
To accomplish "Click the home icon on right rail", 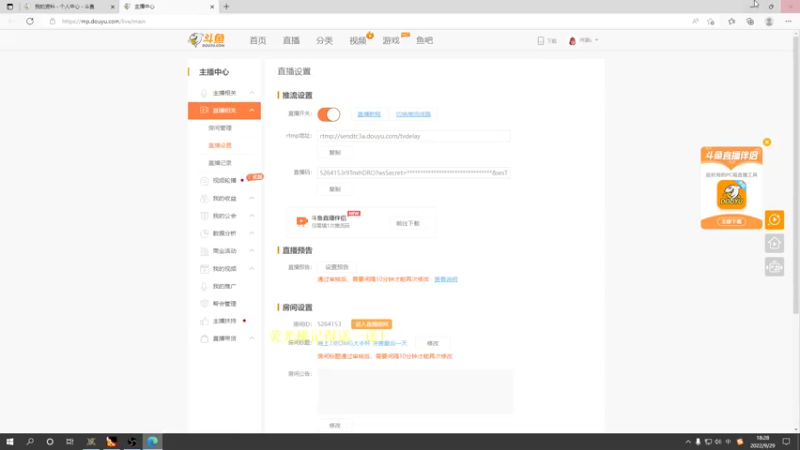I will [774, 243].
